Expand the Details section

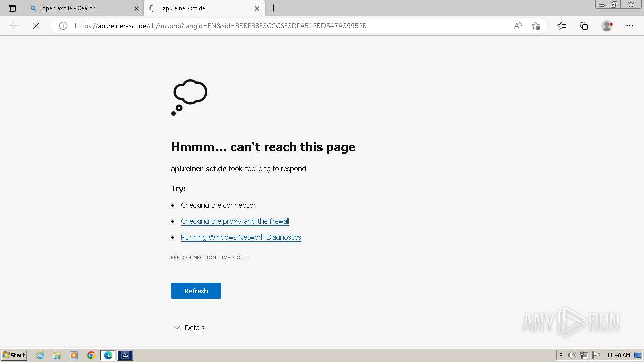[189, 328]
